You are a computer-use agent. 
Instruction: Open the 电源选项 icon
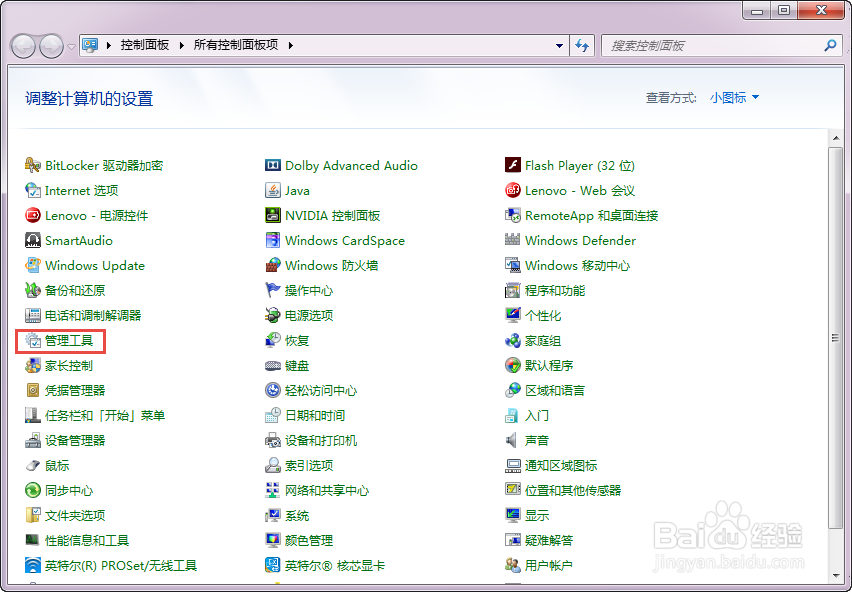coord(273,315)
